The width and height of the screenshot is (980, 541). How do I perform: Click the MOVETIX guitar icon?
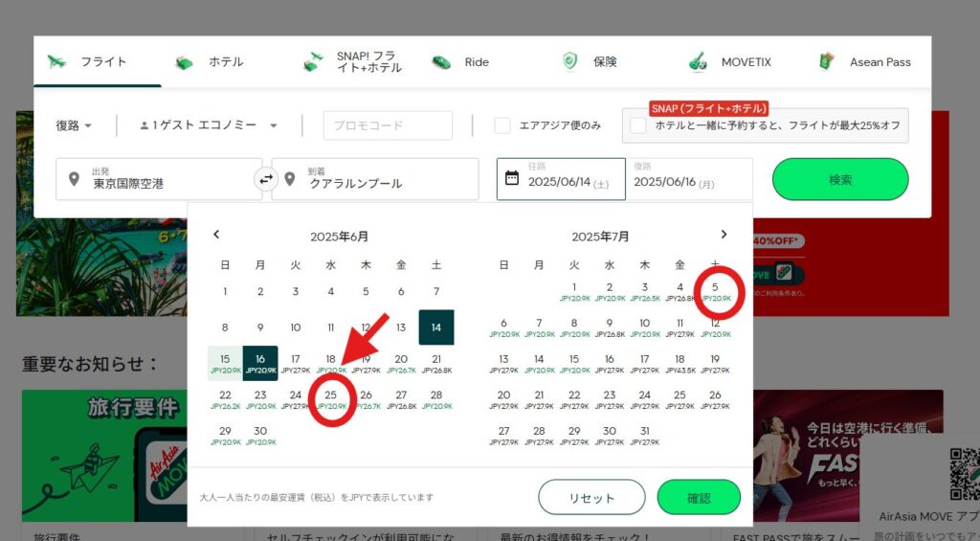698,62
